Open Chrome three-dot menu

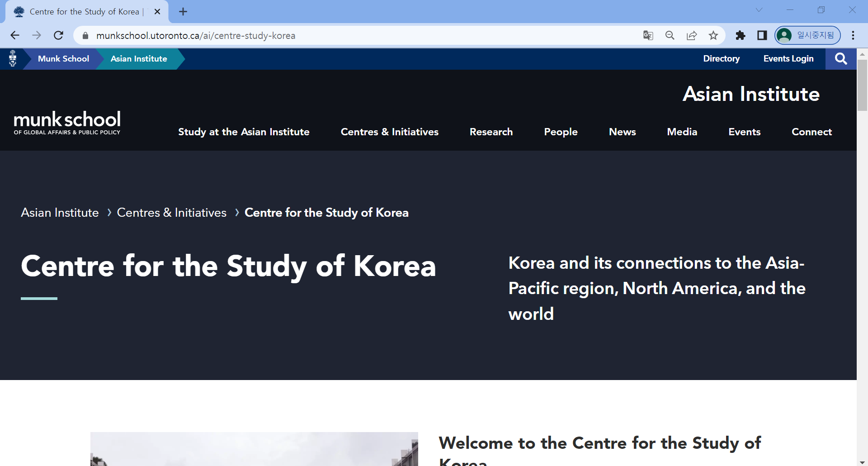(853, 35)
